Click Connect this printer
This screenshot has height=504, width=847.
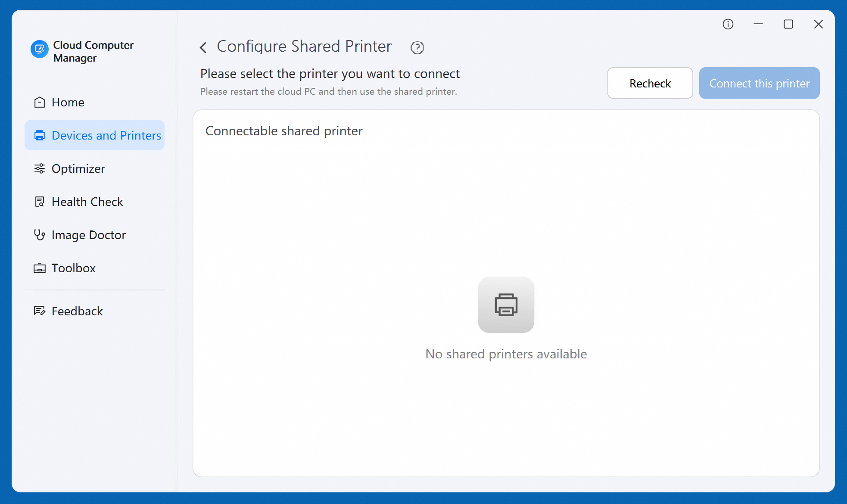pyautogui.click(x=759, y=83)
